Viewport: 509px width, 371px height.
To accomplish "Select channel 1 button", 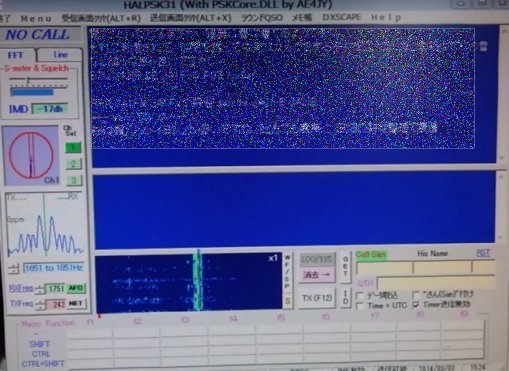I will coord(73,148).
